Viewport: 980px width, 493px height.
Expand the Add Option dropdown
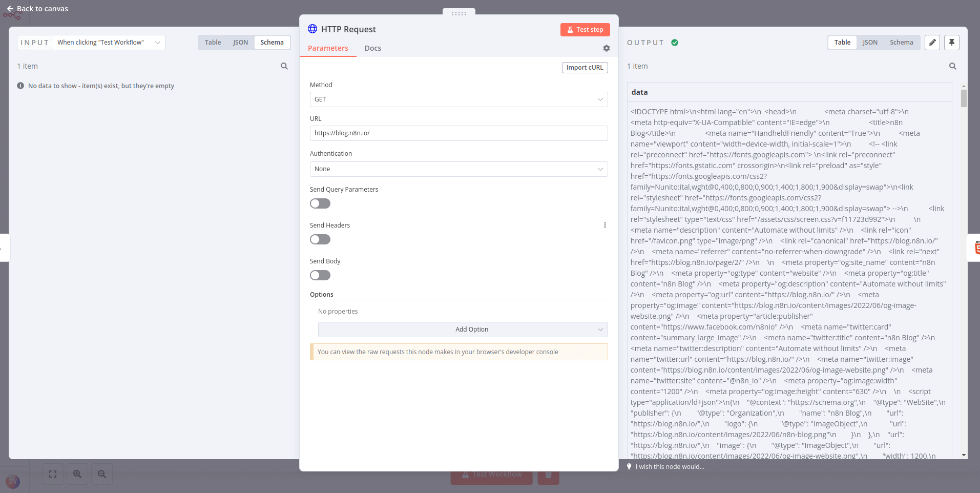[462, 329]
